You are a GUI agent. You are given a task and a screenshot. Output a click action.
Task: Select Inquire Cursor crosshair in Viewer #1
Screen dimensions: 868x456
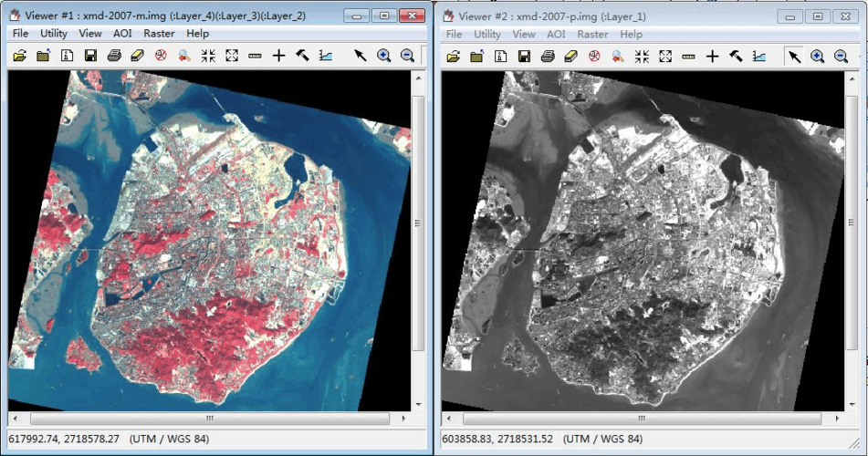pos(278,56)
